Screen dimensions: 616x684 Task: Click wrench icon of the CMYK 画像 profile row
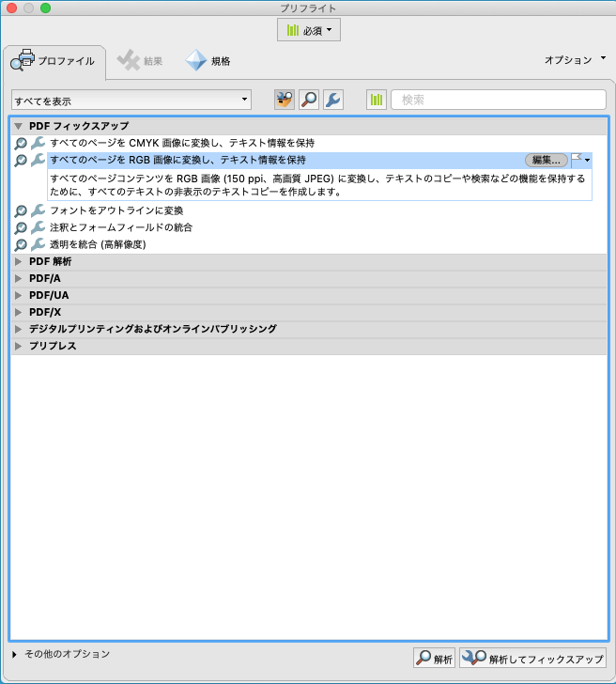pos(38,143)
